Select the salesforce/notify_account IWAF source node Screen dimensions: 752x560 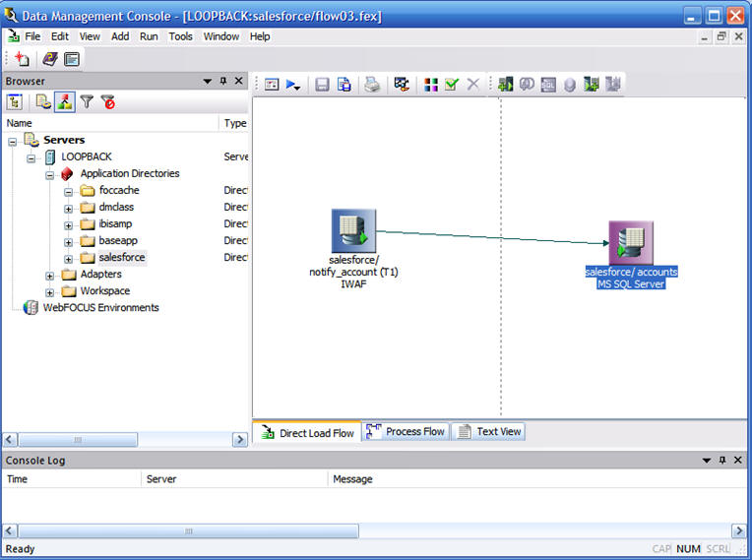(354, 230)
